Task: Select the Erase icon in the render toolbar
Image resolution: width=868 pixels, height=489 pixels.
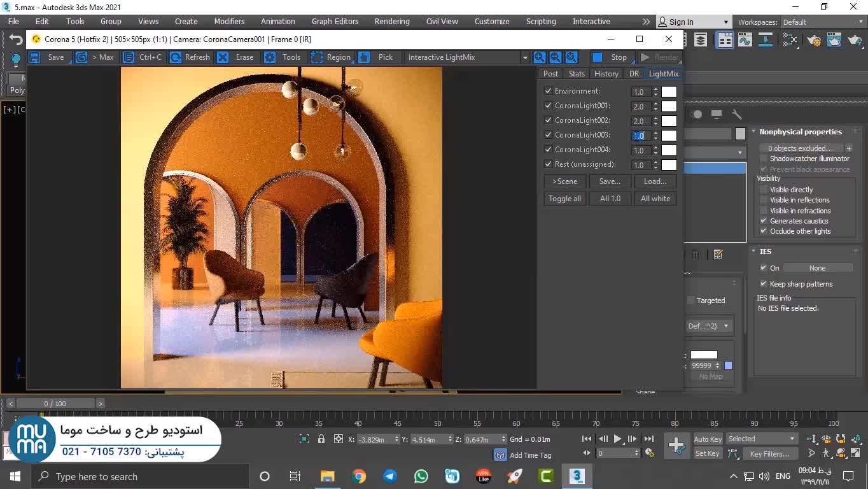Action: tap(223, 57)
